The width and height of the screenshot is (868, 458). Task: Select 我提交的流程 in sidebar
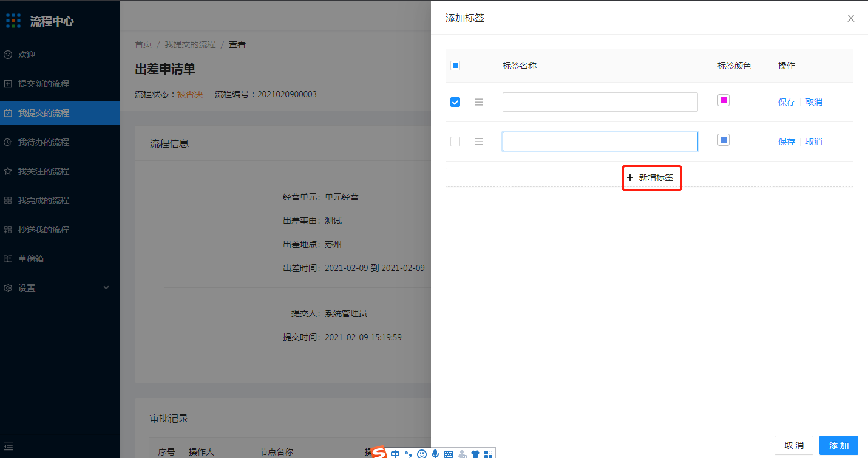[60, 113]
